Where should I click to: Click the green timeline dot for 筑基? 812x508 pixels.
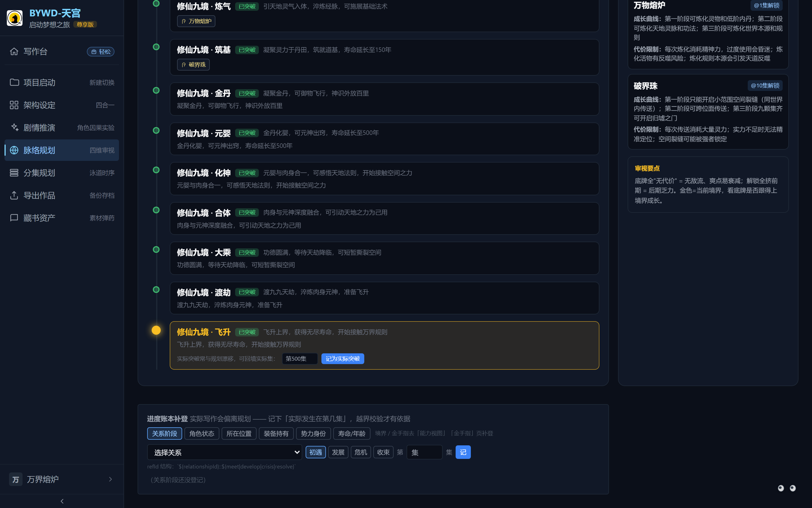[156, 47]
